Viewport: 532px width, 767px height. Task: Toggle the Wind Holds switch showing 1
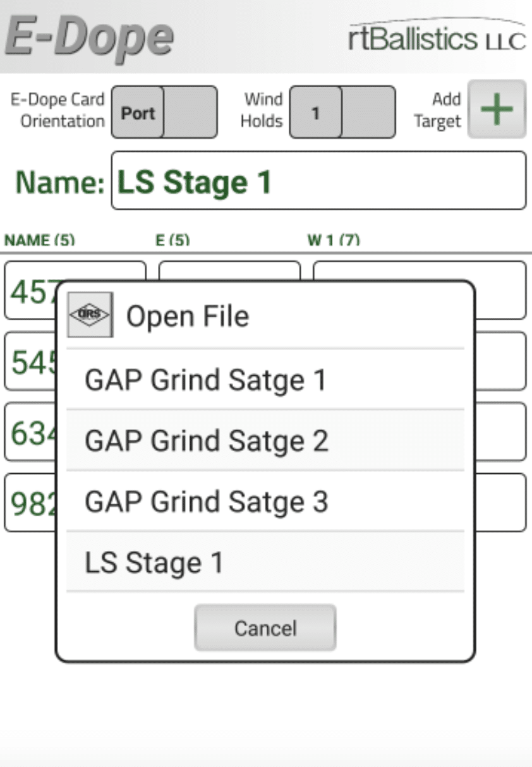click(342, 112)
